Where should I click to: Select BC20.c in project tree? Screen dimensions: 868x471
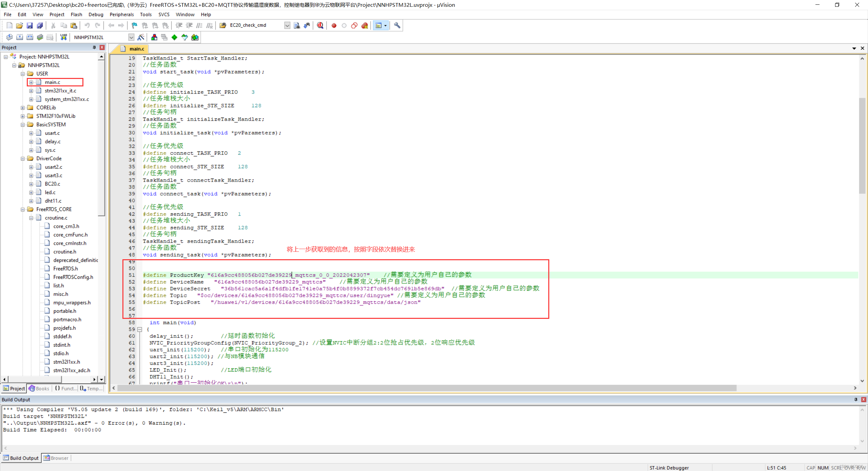click(x=53, y=184)
